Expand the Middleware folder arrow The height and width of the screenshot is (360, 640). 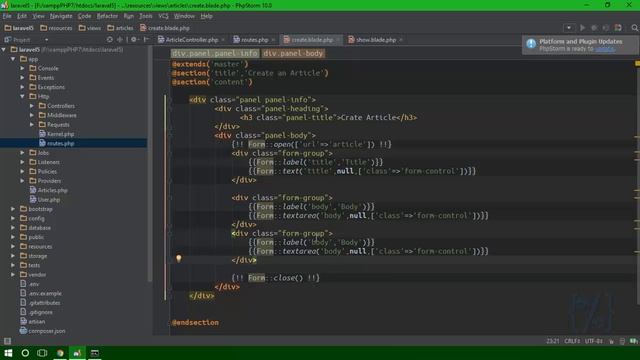32,115
